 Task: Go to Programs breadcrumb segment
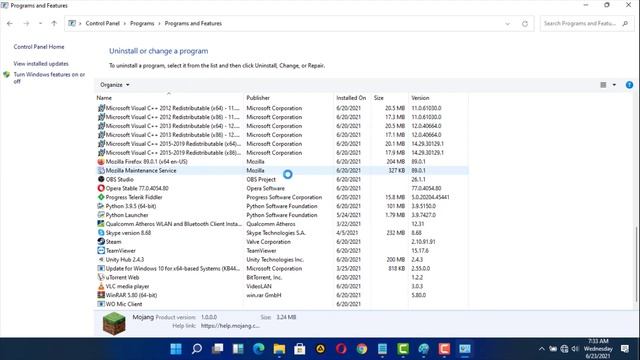(x=142, y=24)
